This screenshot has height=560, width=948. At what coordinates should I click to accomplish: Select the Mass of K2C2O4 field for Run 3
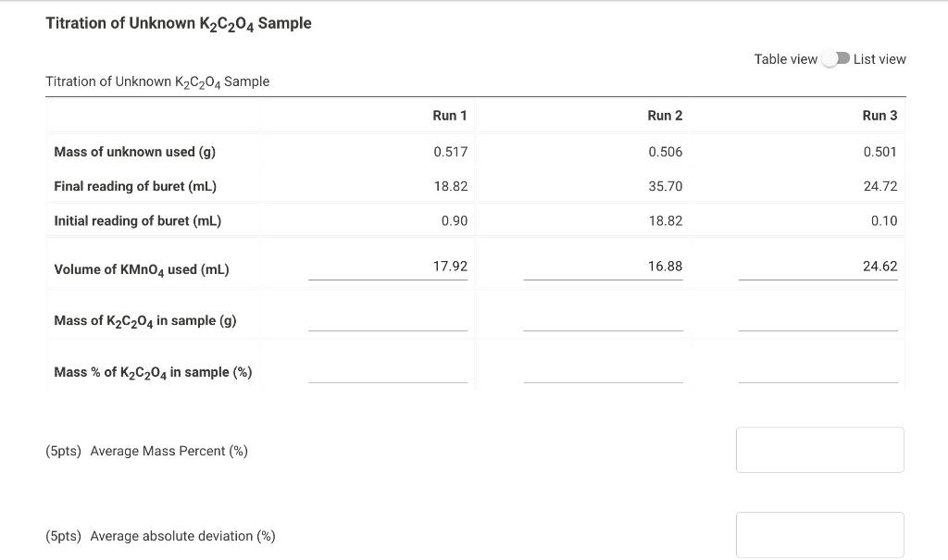pyautogui.click(x=819, y=322)
